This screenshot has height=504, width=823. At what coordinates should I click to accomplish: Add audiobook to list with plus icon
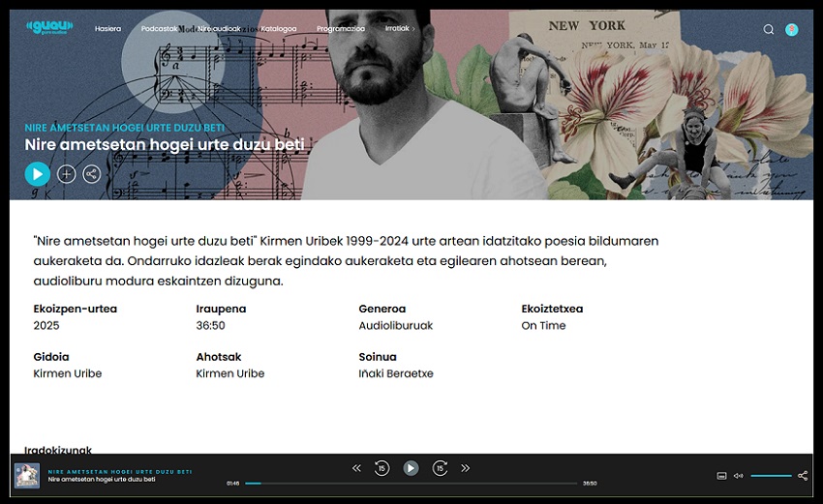(66, 174)
